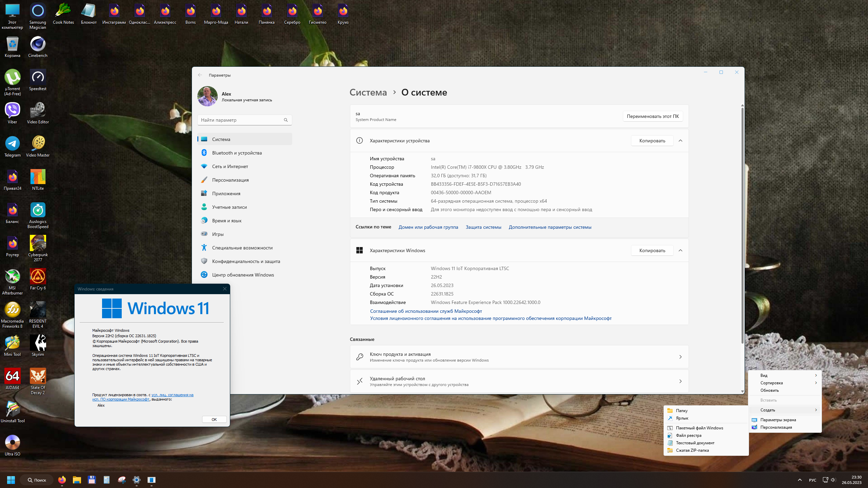Open MSI Afterburner desktop icon
868x488 pixels.
point(13,282)
